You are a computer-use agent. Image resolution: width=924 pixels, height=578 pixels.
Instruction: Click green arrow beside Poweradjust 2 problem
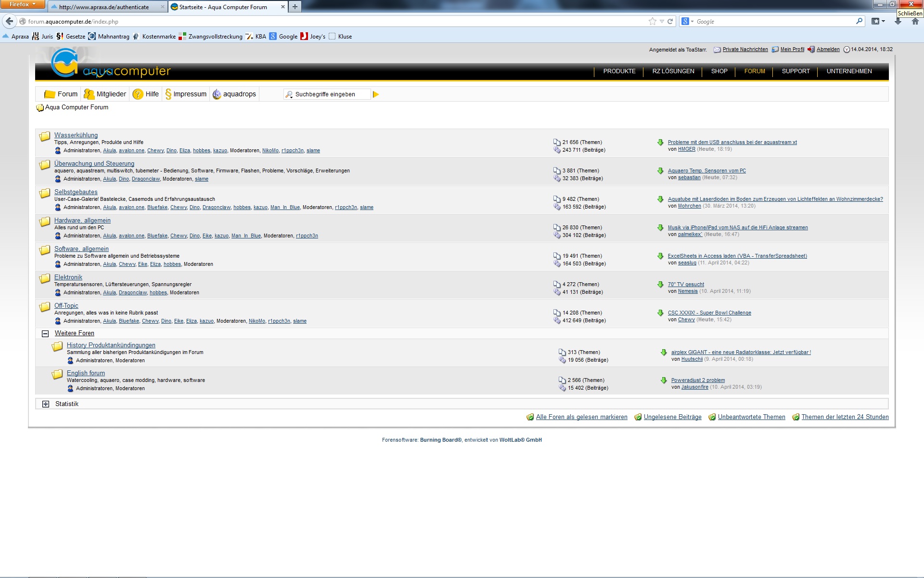pyautogui.click(x=664, y=381)
